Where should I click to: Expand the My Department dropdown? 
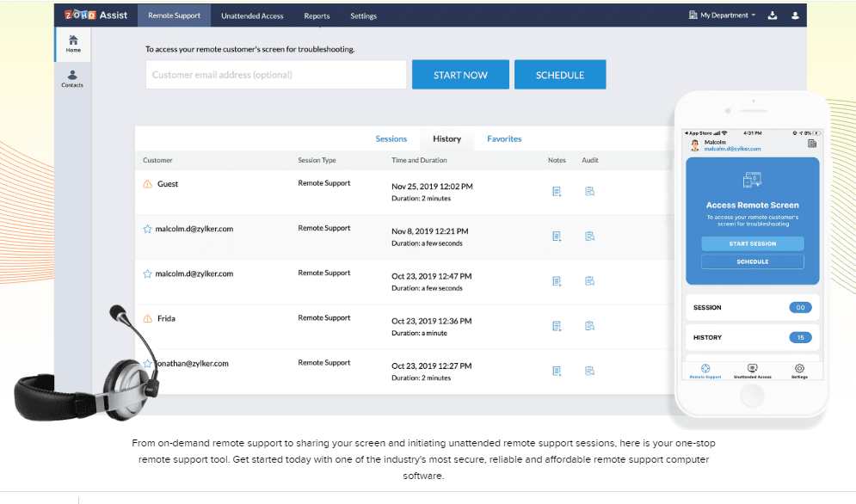pos(723,15)
